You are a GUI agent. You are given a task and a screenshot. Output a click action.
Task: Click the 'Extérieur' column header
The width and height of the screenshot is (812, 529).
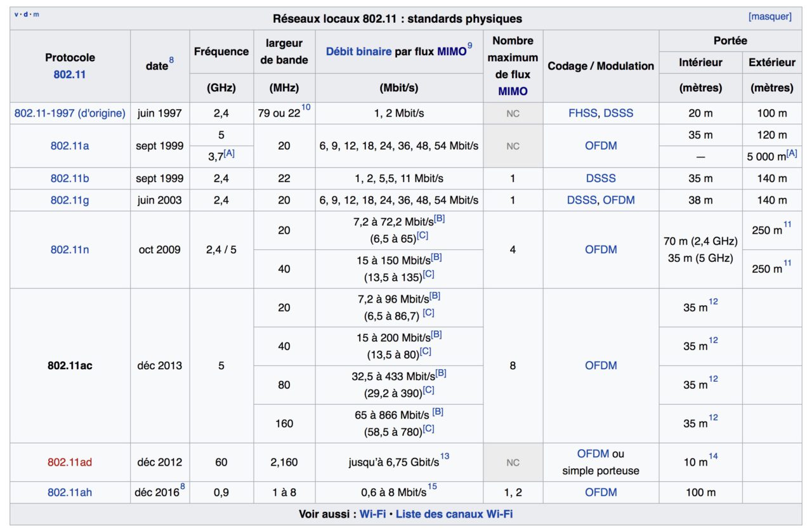click(x=771, y=62)
